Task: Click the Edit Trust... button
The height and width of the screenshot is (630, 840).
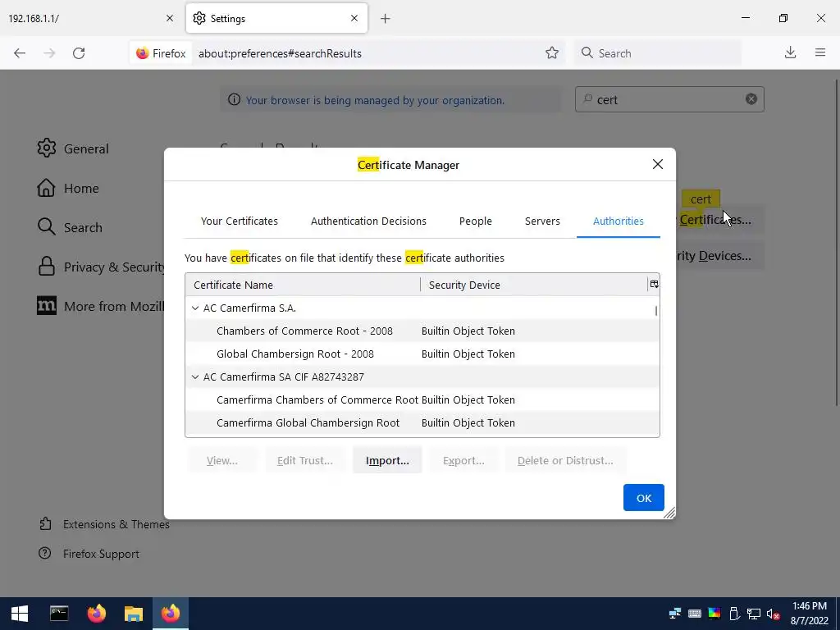Action: point(305,460)
